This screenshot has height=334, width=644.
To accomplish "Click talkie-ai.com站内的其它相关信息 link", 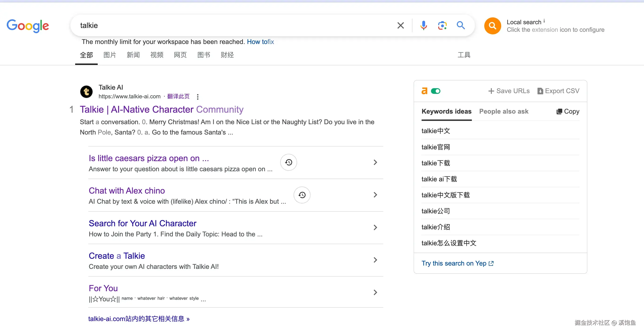I will click(139, 319).
